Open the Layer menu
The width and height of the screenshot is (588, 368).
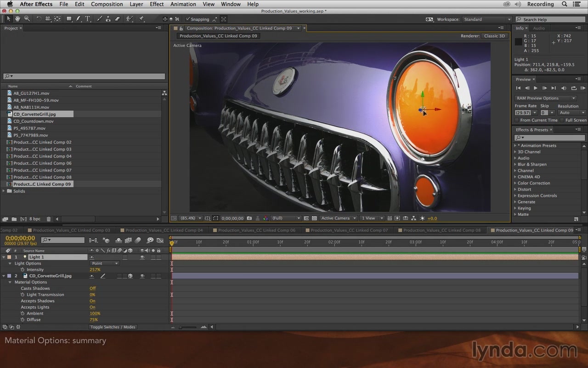[x=136, y=4]
